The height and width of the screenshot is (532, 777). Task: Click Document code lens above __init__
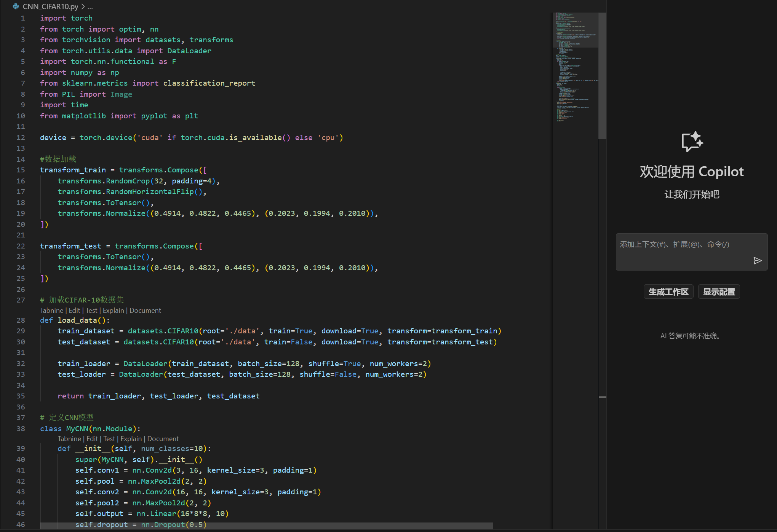[x=163, y=439]
